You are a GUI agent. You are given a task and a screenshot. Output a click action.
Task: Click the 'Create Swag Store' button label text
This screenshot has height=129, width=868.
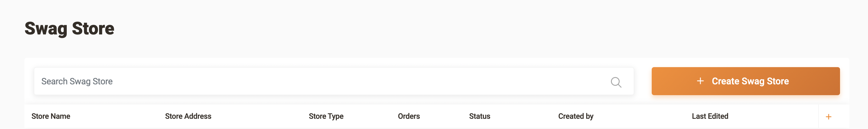click(x=750, y=81)
